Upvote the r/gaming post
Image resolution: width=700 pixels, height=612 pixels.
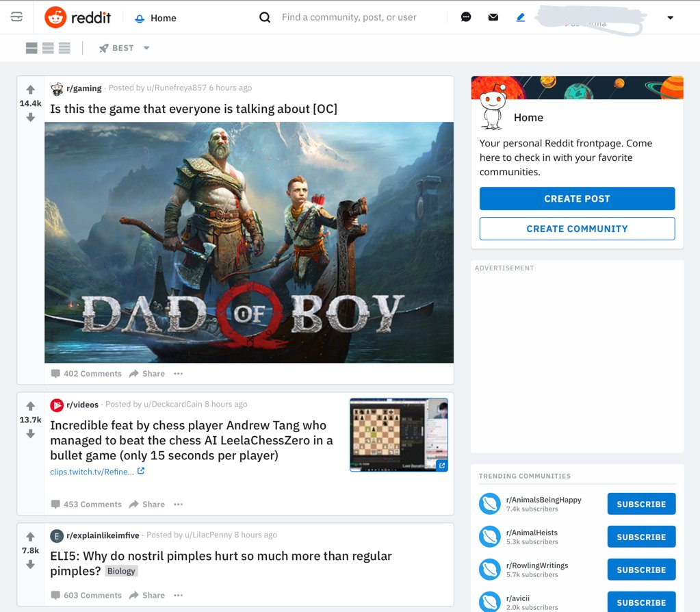click(30, 90)
